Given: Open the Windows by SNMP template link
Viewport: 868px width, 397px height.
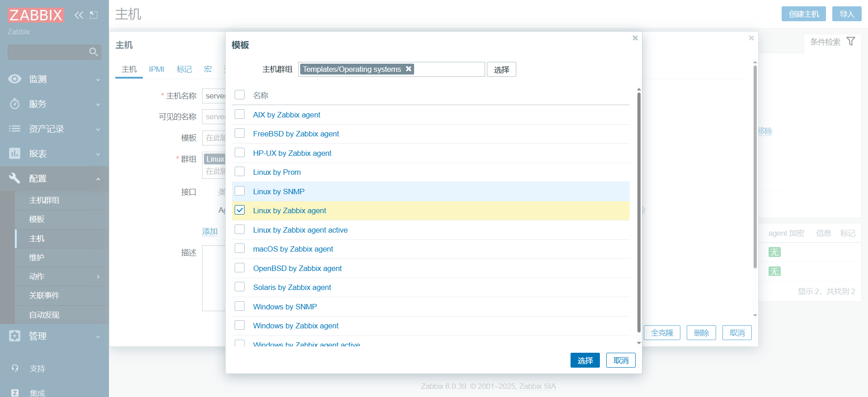Looking at the screenshot, I should point(285,307).
